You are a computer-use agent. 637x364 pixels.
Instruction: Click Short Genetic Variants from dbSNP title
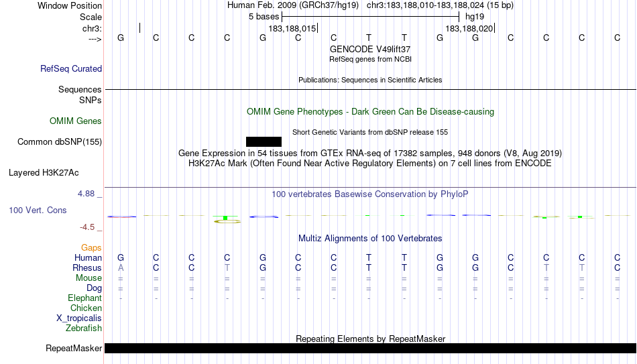pyautogui.click(x=370, y=133)
